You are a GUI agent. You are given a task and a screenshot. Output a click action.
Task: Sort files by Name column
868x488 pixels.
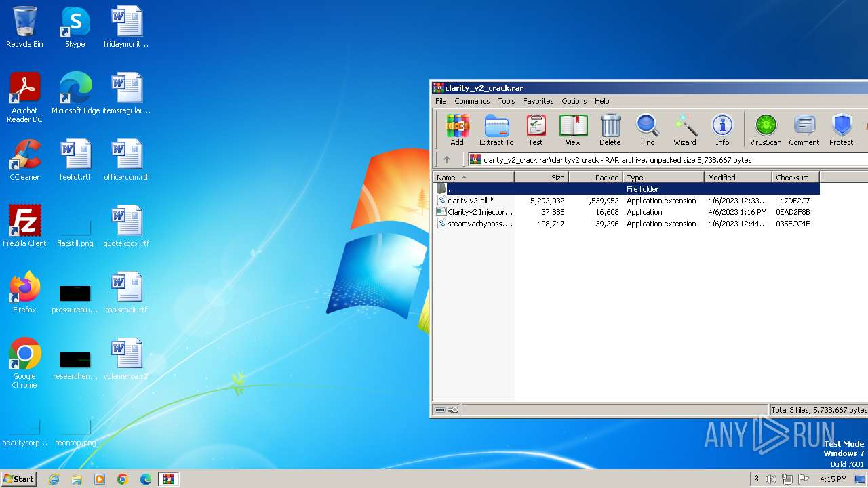coord(474,178)
